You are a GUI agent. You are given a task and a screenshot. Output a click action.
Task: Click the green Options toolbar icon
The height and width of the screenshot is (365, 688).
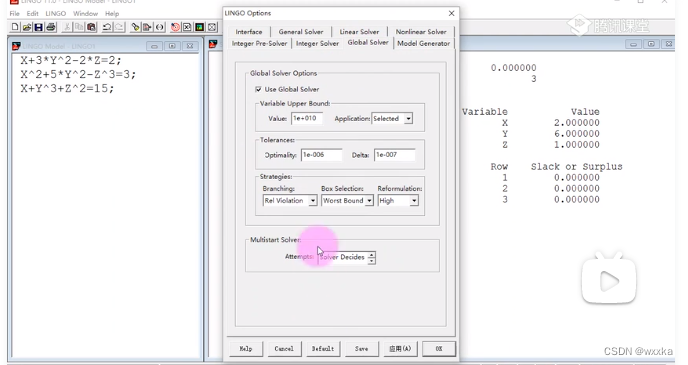click(x=199, y=27)
